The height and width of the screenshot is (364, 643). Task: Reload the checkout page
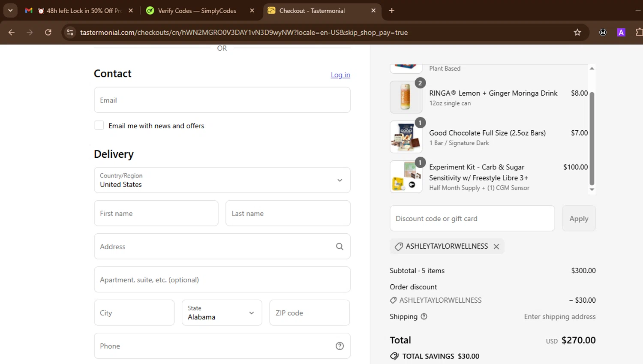[x=48, y=32]
